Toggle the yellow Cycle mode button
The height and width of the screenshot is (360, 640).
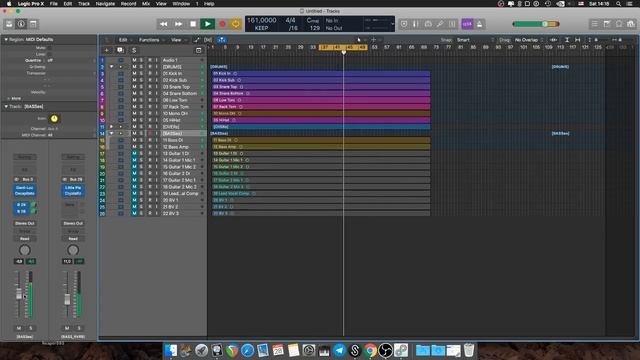click(x=236, y=24)
